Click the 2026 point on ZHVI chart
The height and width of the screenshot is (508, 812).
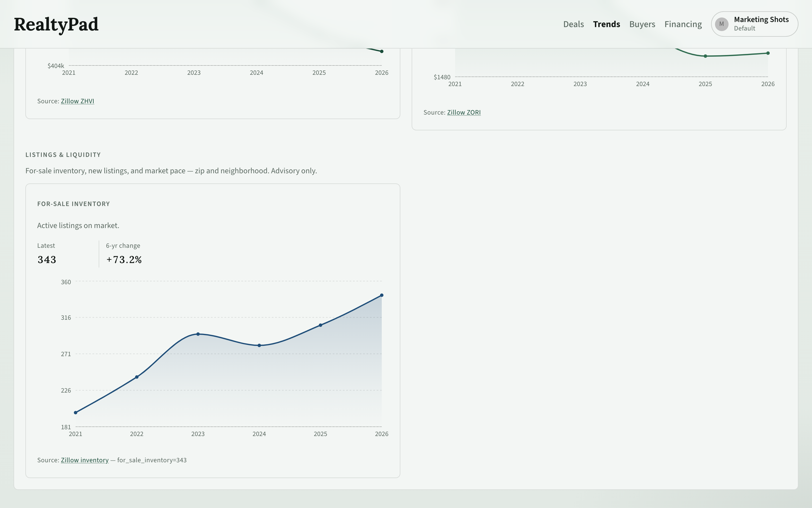[x=381, y=51]
